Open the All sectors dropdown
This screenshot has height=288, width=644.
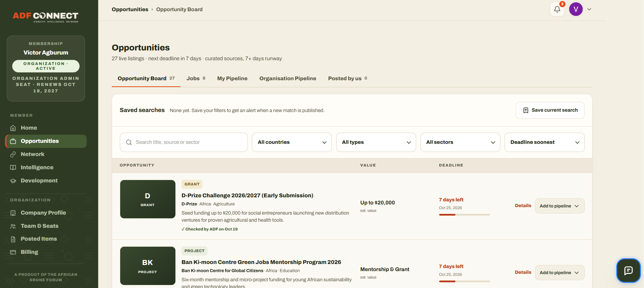point(460,142)
